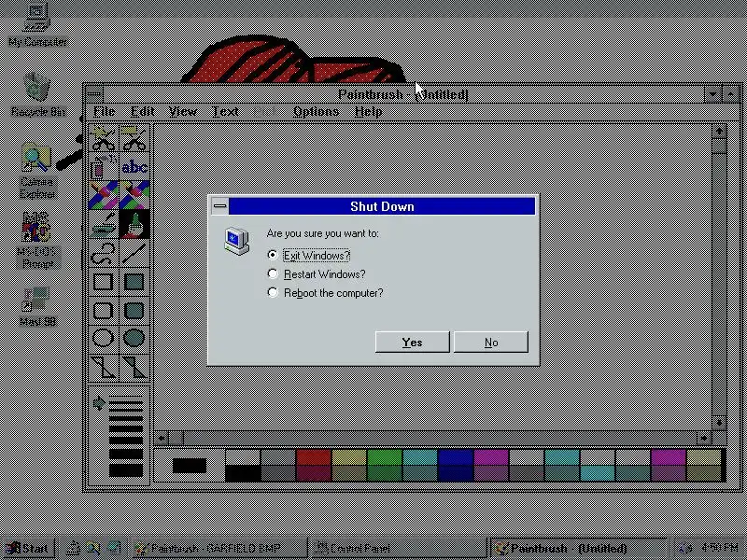Select the hollow Polygon tool

coord(104,367)
